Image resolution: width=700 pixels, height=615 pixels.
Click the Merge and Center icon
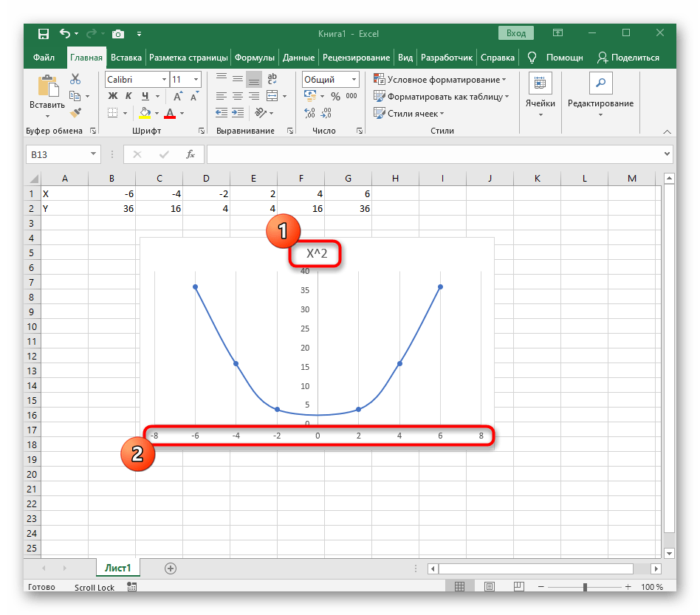(x=272, y=96)
